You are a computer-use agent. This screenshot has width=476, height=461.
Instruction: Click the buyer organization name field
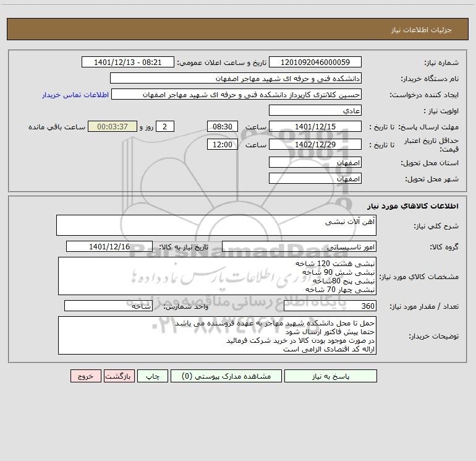click(x=236, y=78)
